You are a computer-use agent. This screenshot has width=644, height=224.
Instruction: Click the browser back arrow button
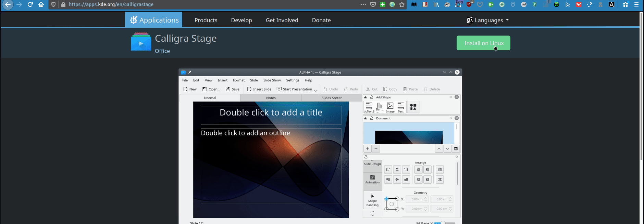point(8,4)
